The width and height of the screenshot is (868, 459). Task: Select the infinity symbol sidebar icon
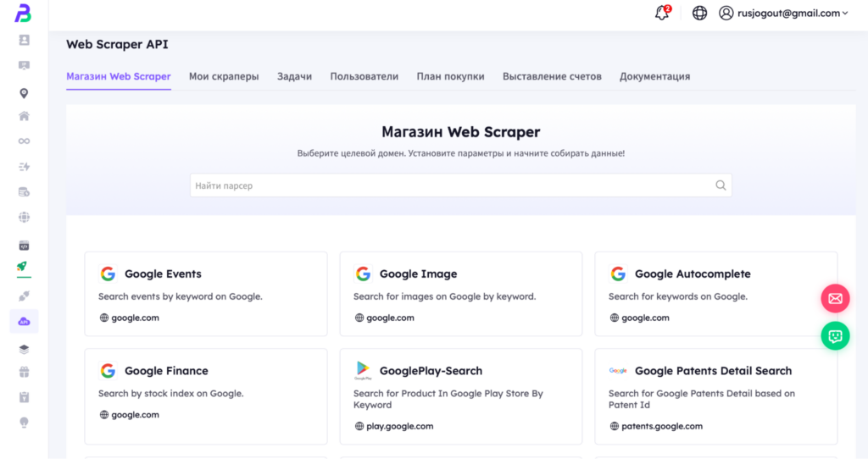click(24, 141)
